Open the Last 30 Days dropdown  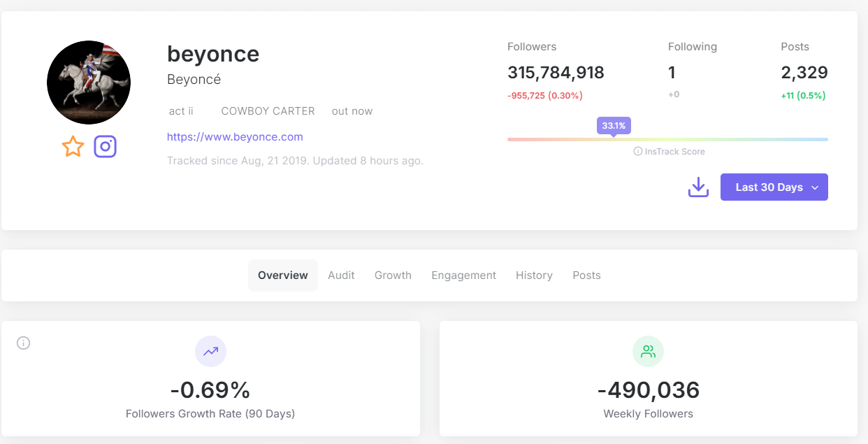(774, 187)
